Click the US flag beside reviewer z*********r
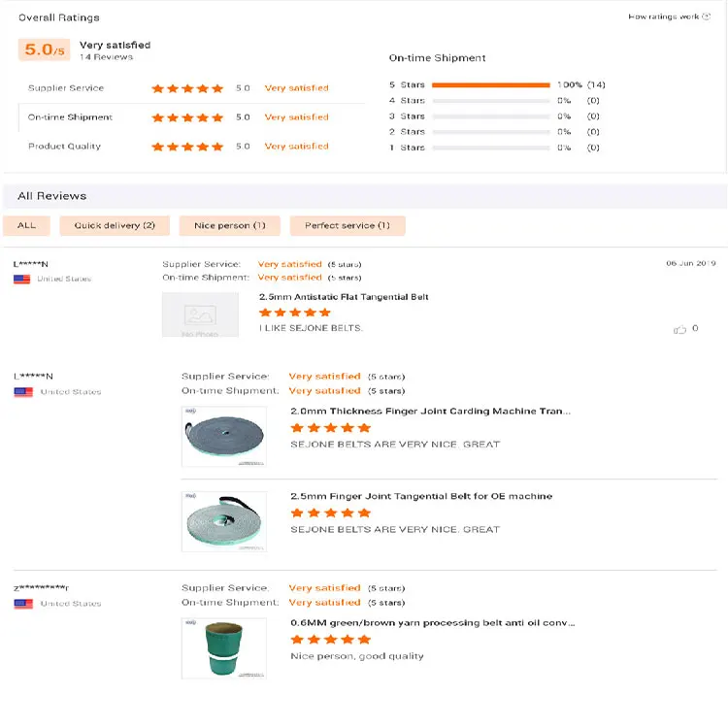 pyautogui.click(x=23, y=604)
